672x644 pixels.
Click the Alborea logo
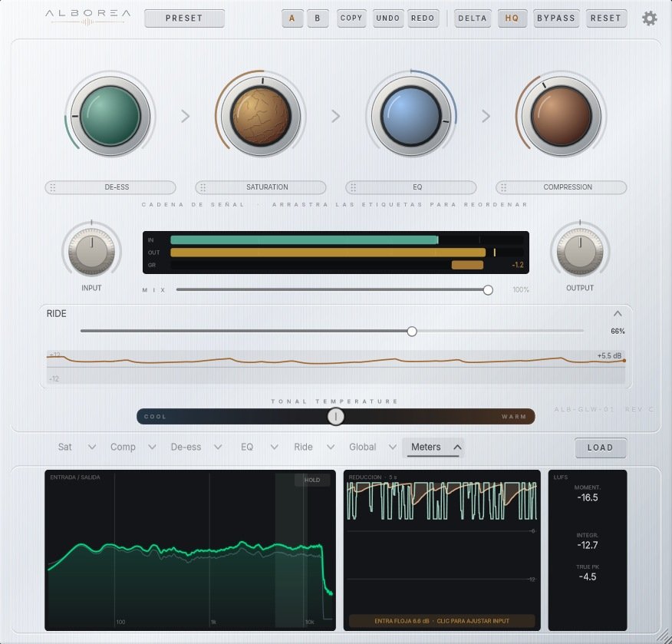[88, 17]
